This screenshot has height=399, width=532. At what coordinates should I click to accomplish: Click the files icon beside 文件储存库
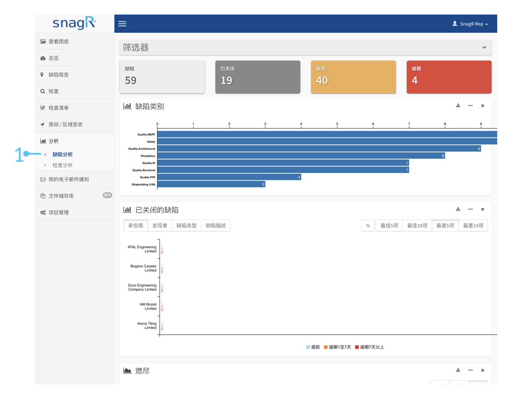pos(43,196)
